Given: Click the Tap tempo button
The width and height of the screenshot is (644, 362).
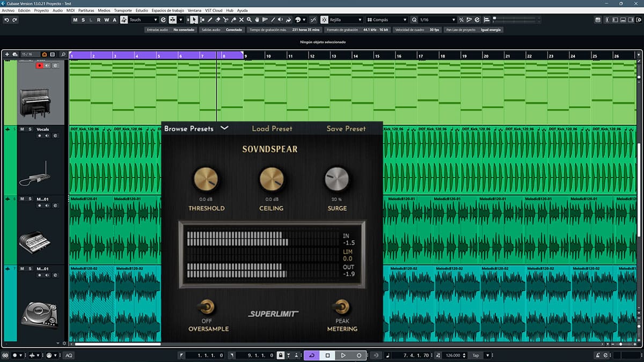Looking at the screenshot, I should [475, 356].
